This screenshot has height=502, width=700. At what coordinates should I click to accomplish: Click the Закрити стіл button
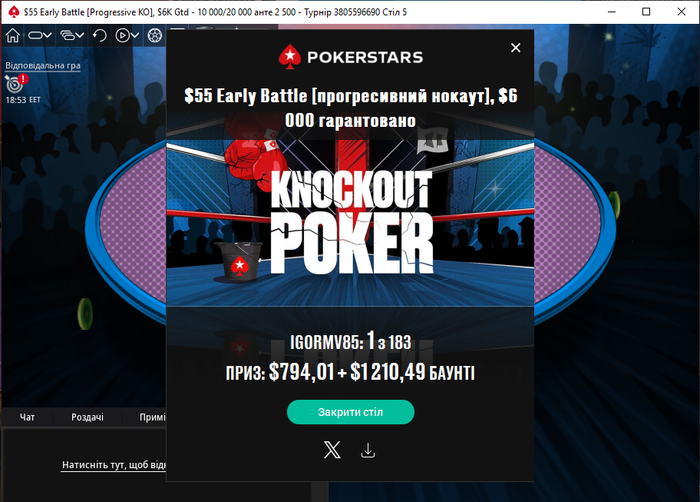coord(350,412)
